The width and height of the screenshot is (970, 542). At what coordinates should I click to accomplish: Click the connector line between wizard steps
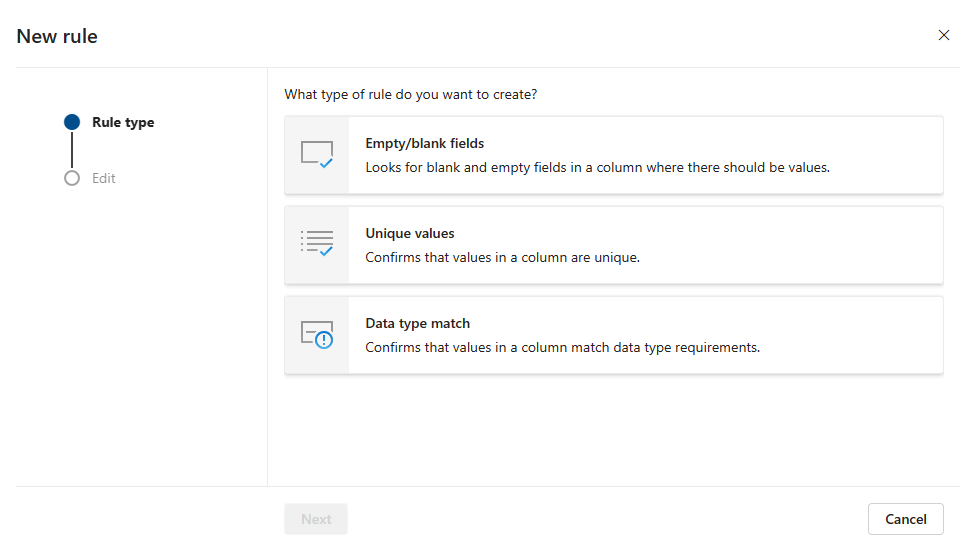pyautogui.click(x=72, y=150)
